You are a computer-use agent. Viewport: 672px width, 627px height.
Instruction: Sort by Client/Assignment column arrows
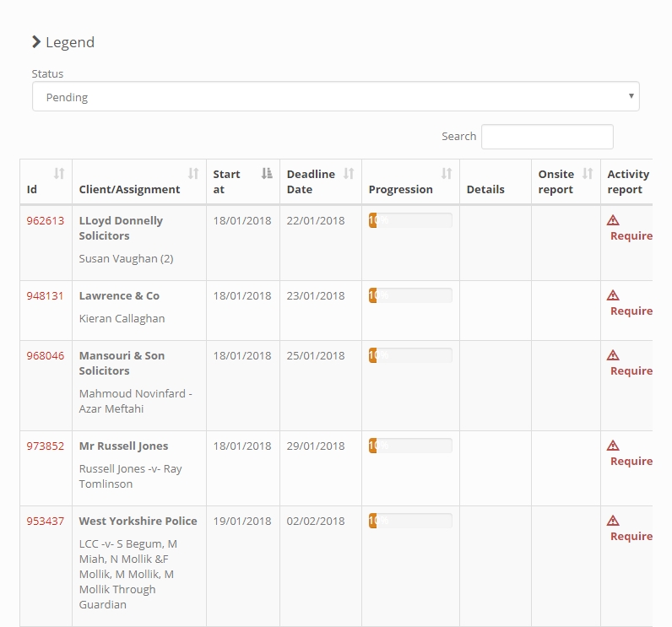pos(193,174)
